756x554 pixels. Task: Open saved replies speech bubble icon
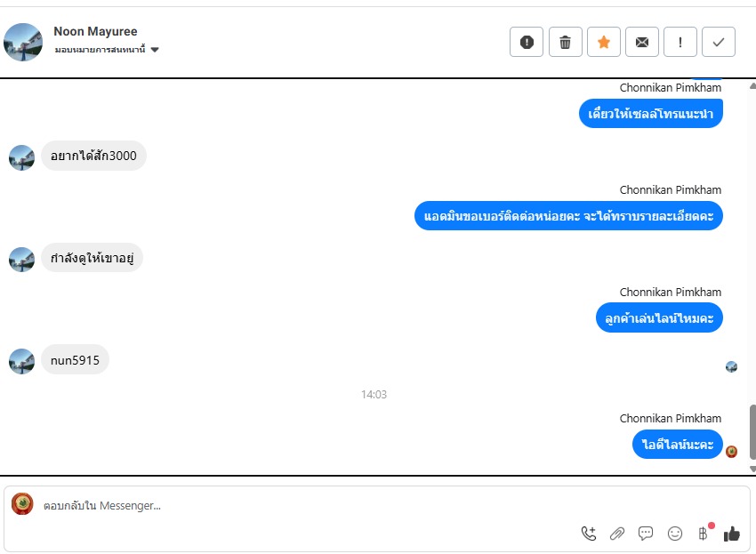pos(646,534)
